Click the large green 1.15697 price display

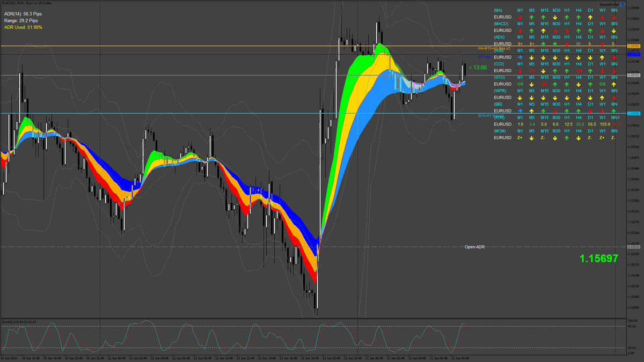(598, 258)
